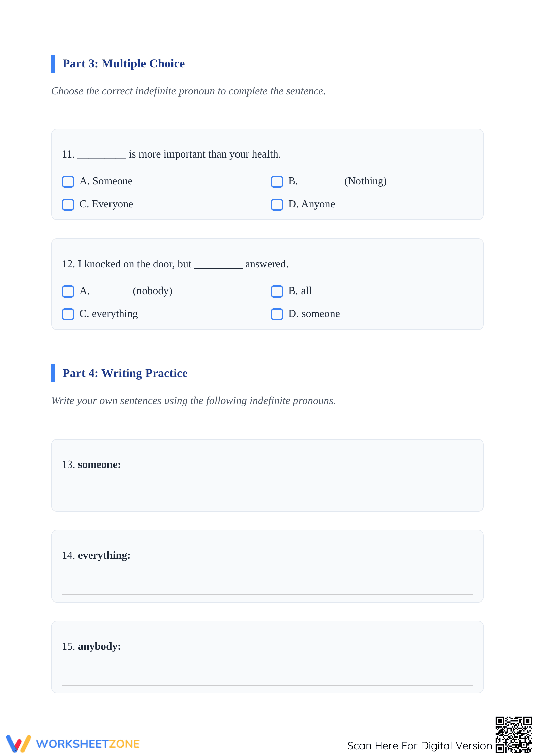The height and width of the screenshot is (756, 535).
Task: Click the blank before 'answered' in question 12
Action: tap(218, 265)
